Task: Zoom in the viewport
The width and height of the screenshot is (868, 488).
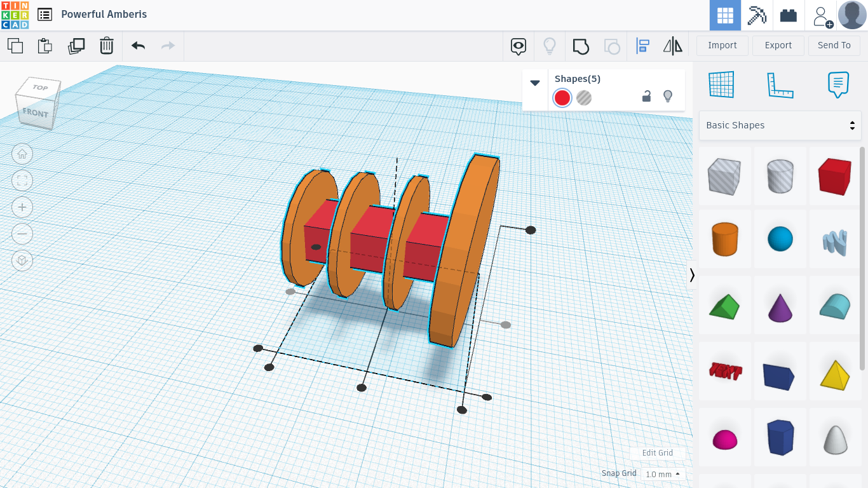Action: pos(22,207)
